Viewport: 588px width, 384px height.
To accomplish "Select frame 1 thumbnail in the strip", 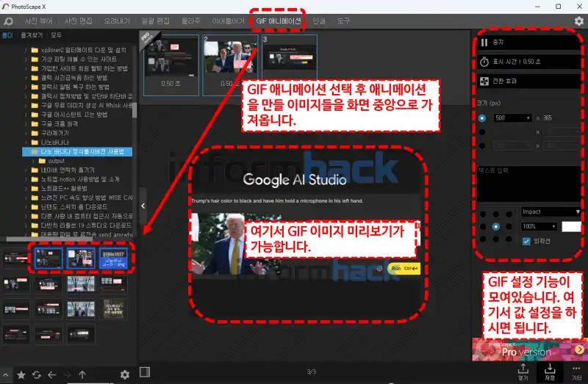I will (x=171, y=65).
